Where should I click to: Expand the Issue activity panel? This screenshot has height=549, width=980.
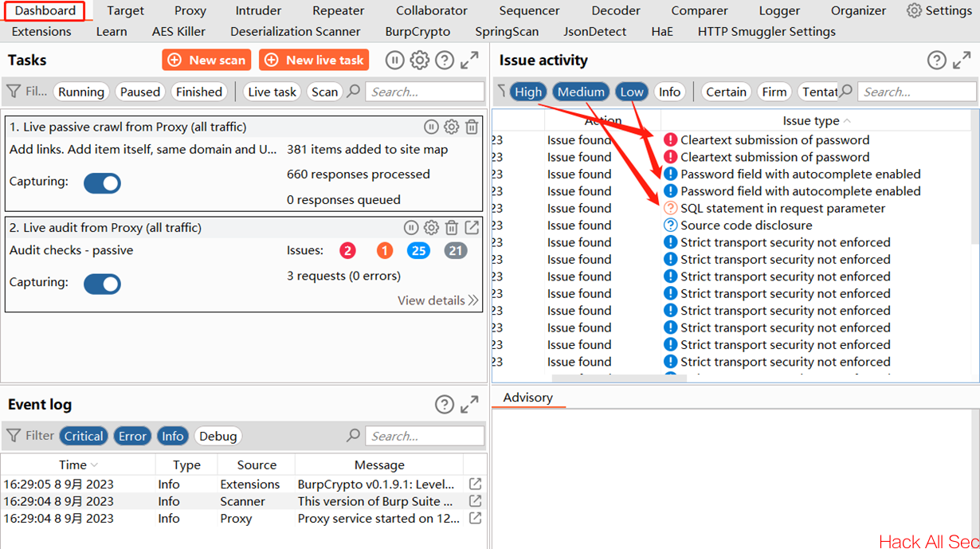(x=962, y=61)
